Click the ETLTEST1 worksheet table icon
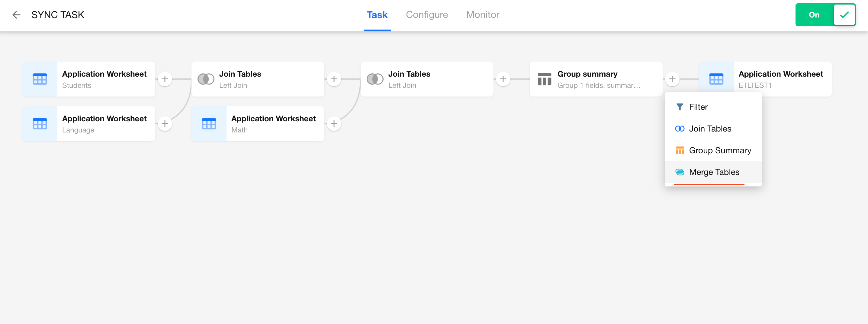Screen dimensions: 868x324 (716, 79)
